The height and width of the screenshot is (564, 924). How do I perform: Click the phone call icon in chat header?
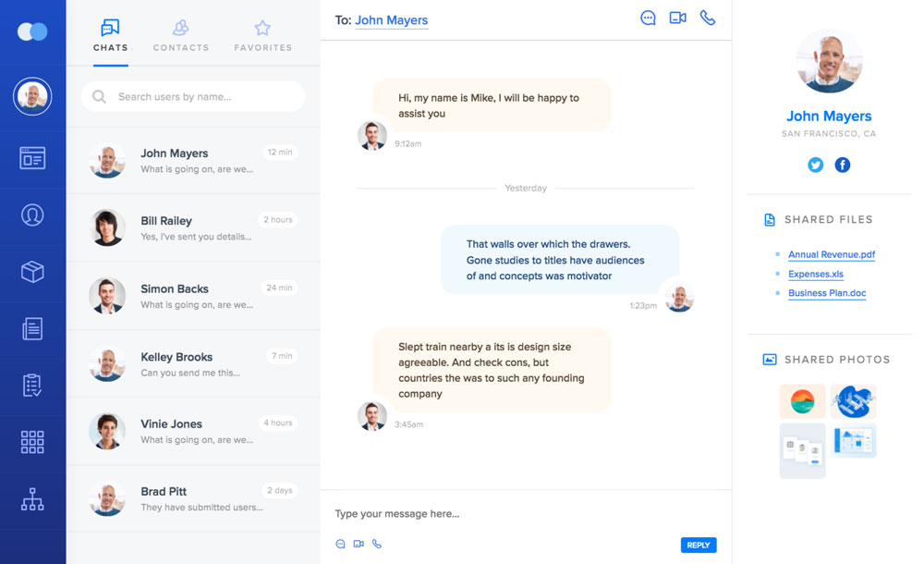pyautogui.click(x=708, y=18)
